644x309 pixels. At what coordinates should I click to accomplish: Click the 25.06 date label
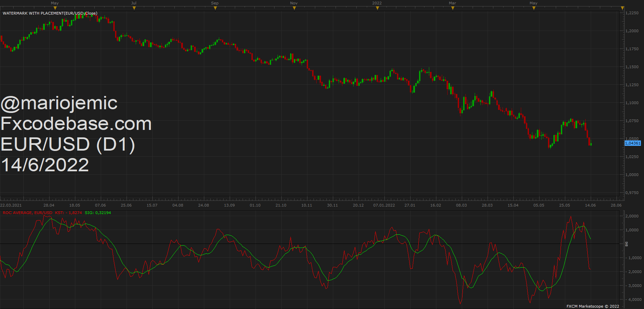click(126, 205)
